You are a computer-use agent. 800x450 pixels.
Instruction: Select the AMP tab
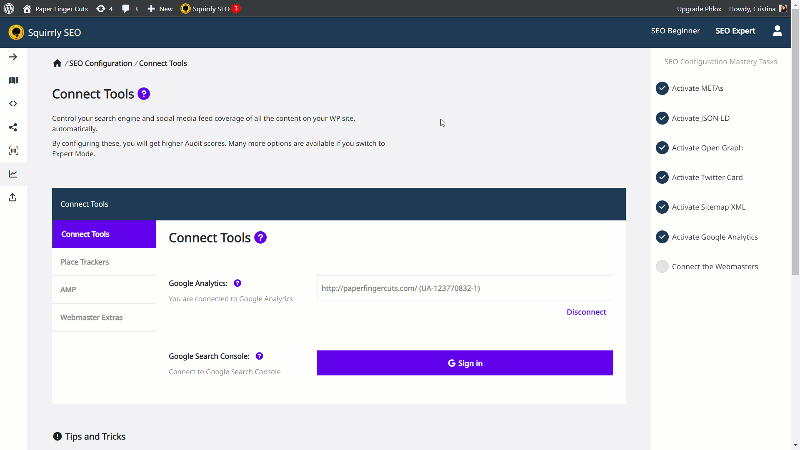tap(104, 289)
